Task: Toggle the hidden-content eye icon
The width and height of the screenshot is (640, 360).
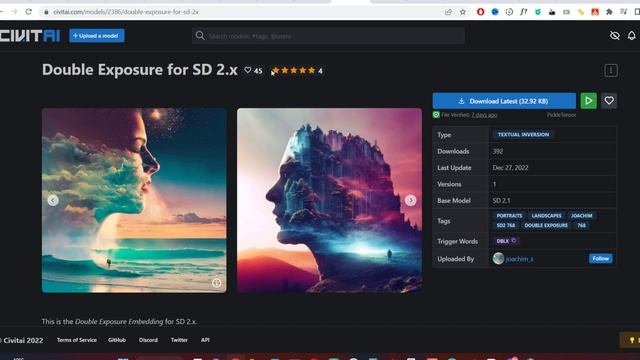Action: pyautogui.click(x=614, y=36)
